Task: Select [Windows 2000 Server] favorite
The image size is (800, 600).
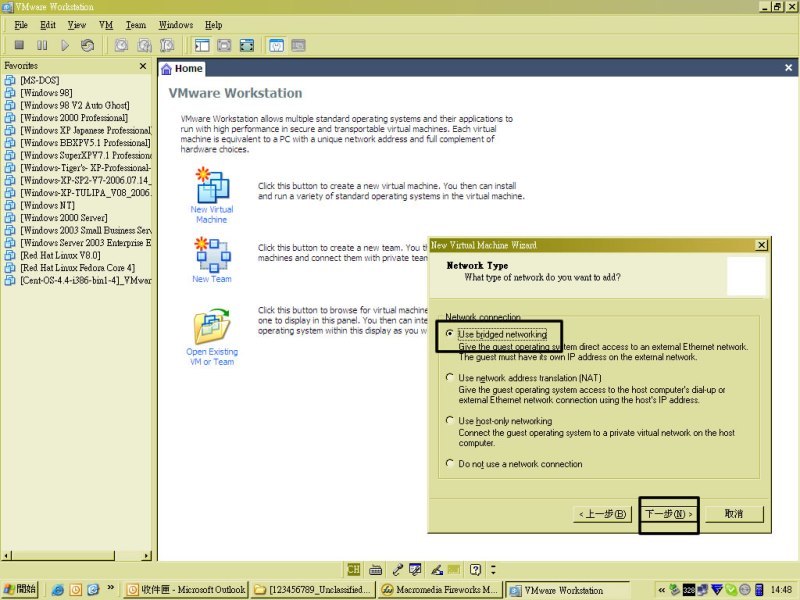Action: coord(63,218)
